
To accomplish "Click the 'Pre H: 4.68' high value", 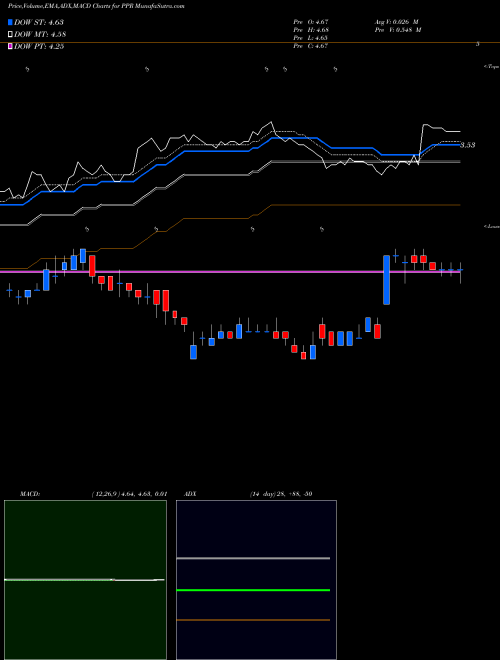I will click(x=311, y=30).
